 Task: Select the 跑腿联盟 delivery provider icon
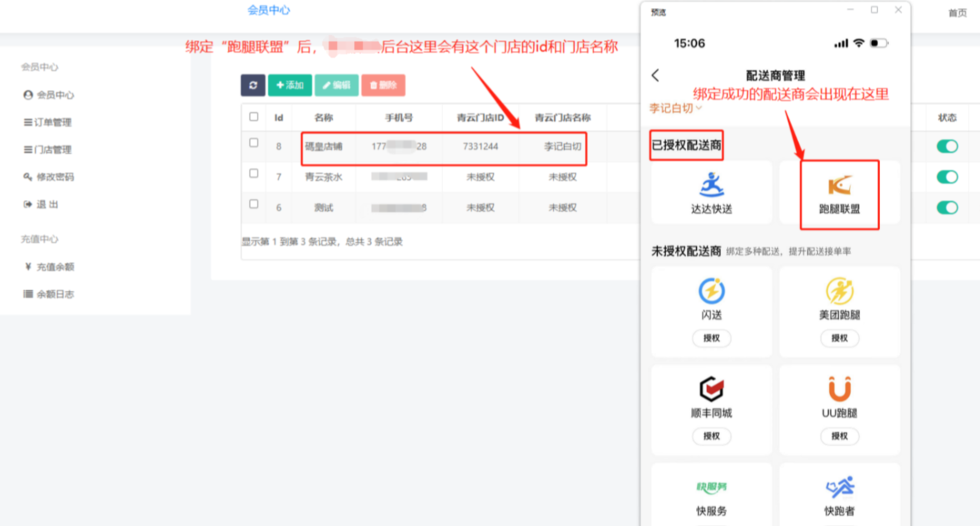click(839, 186)
